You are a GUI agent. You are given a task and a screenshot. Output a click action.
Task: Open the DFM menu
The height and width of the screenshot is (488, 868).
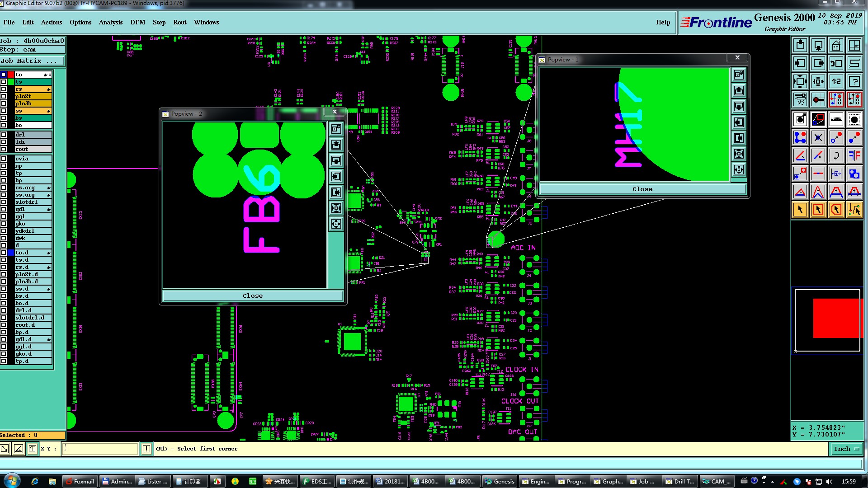click(137, 22)
